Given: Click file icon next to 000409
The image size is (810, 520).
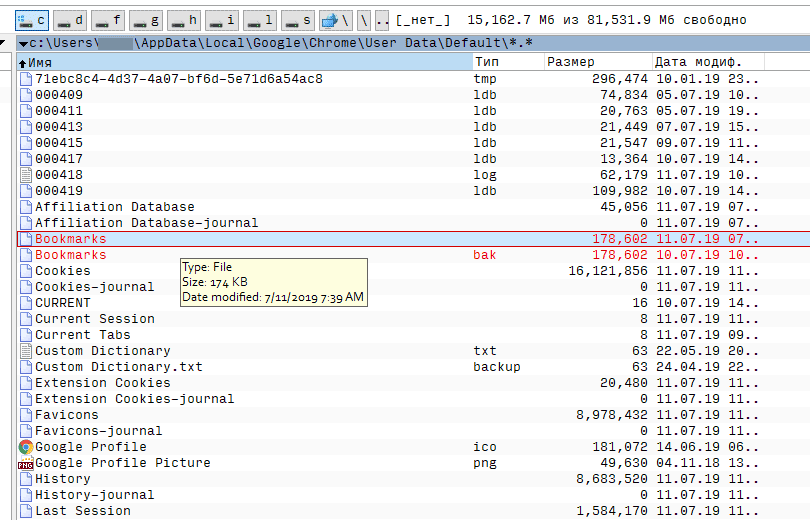Looking at the screenshot, I should coord(26,95).
